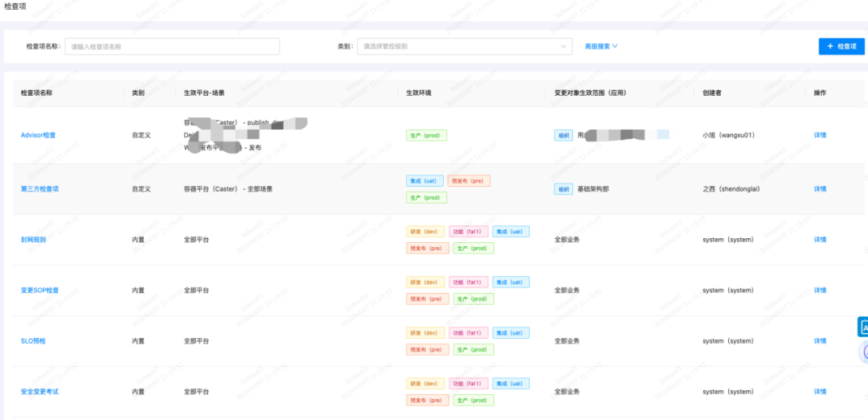
Task: Click the 创建者 column header
Action: 712,93
